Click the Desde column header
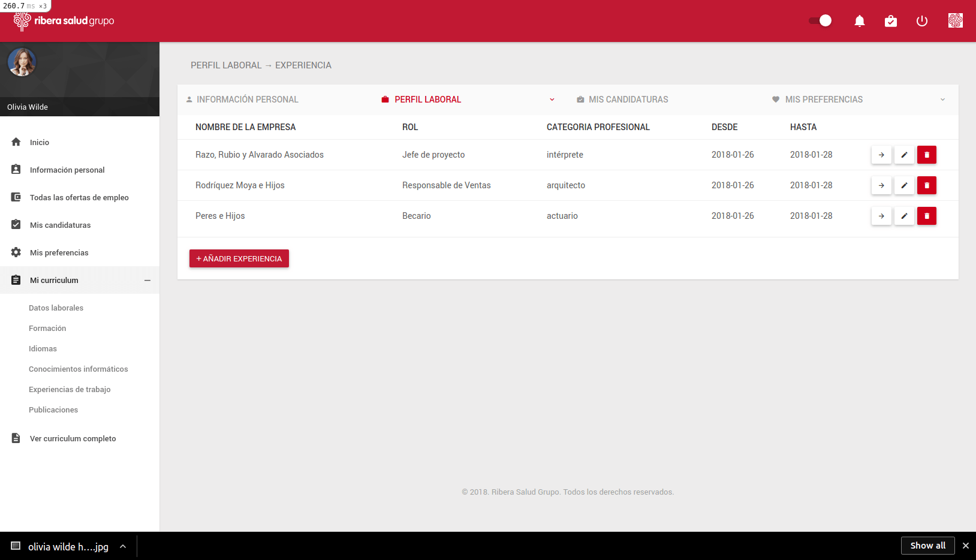Screen dimensions: 976x560 pyautogui.click(x=724, y=127)
